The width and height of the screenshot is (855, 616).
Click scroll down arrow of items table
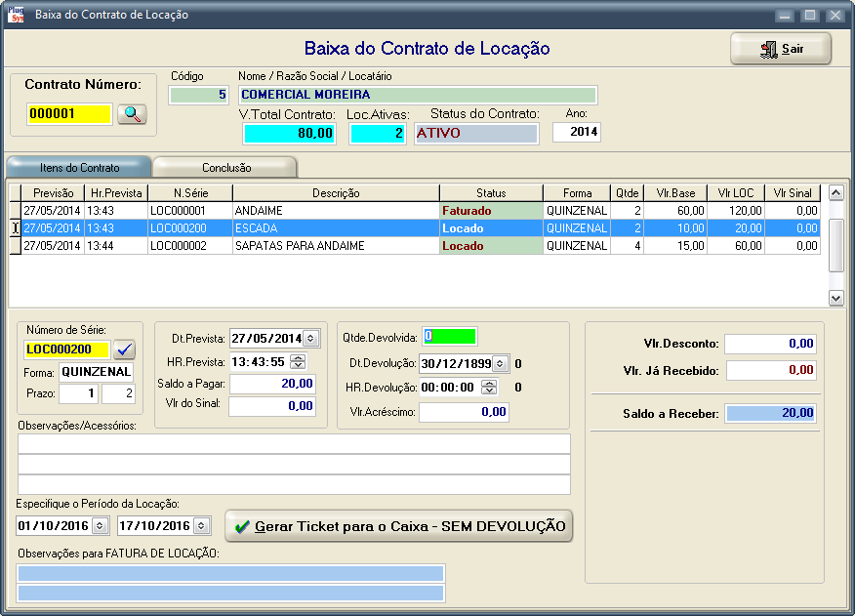835,298
